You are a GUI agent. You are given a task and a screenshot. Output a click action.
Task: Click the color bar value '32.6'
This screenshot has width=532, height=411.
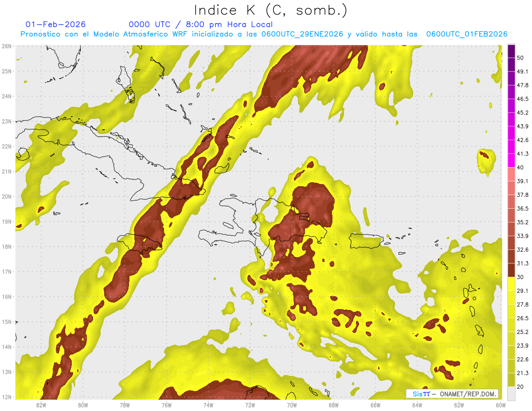pos(523,250)
